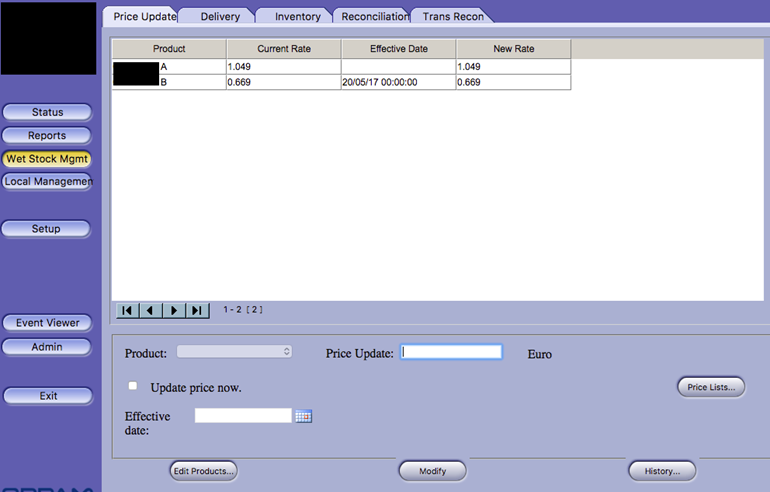Select the product B row's Current Rate cell
The width and height of the screenshot is (770, 492).
click(283, 82)
